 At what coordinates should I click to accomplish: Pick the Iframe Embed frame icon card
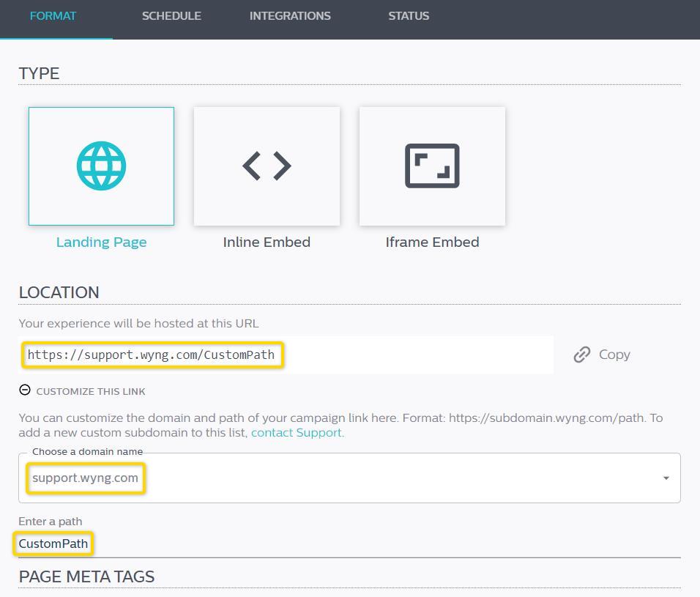pos(432,166)
